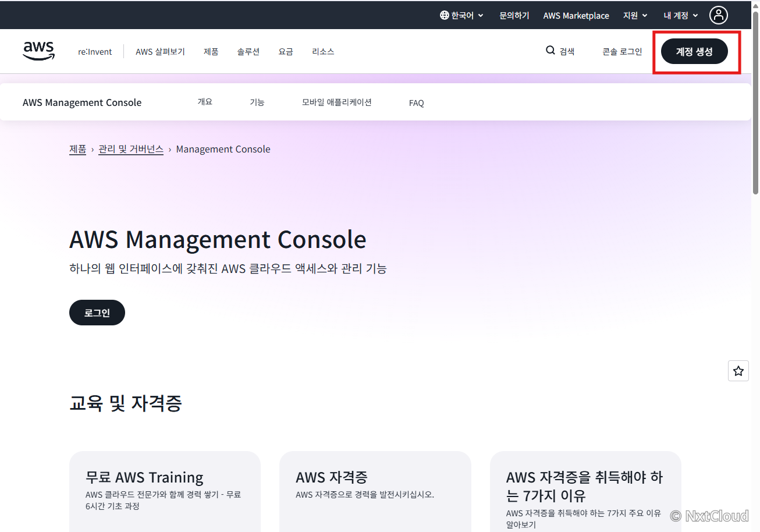Open the AWS 자격증 card

point(375,491)
